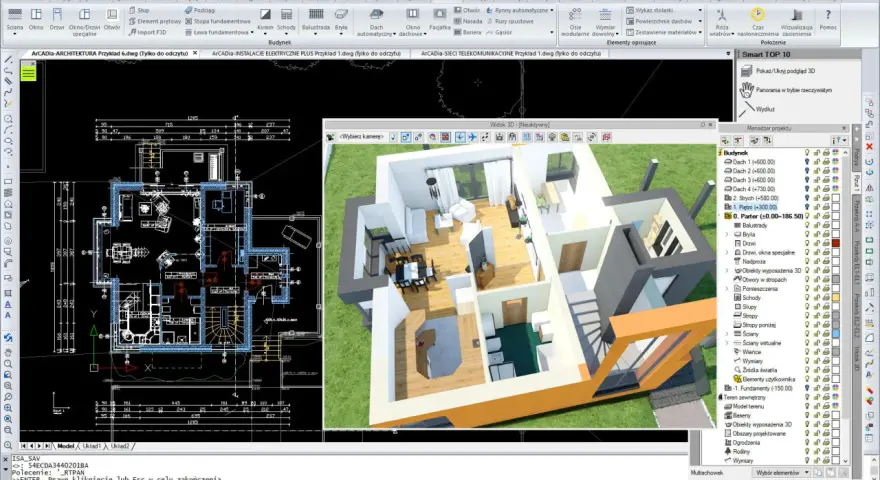Switch to ArCADia-INSTALACJE ELEKTRYCZNE PLUS document tab

point(306,53)
